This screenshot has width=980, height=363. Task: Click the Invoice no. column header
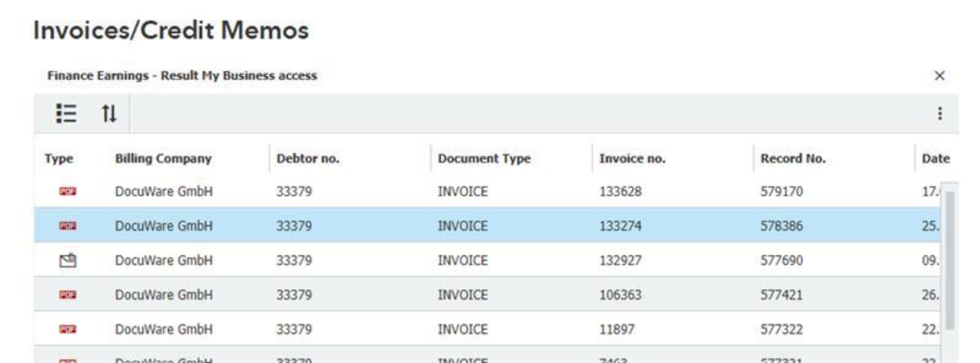pyautogui.click(x=631, y=159)
